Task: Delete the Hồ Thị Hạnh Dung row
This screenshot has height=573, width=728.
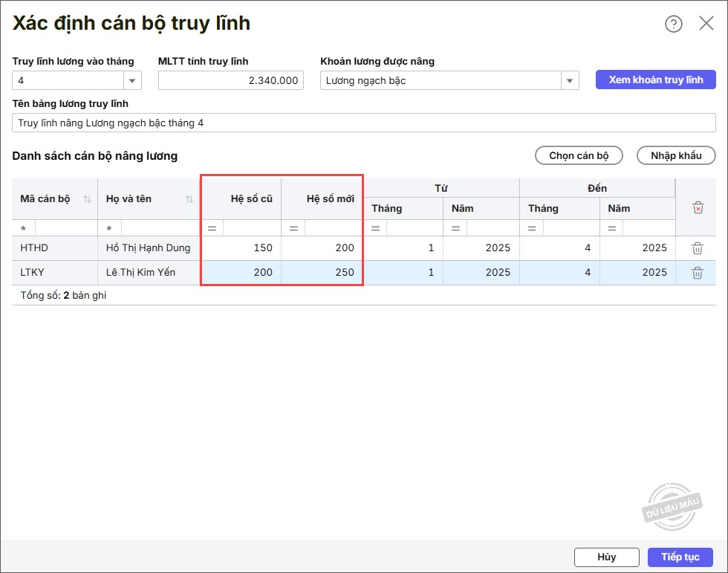Action: [698, 248]
